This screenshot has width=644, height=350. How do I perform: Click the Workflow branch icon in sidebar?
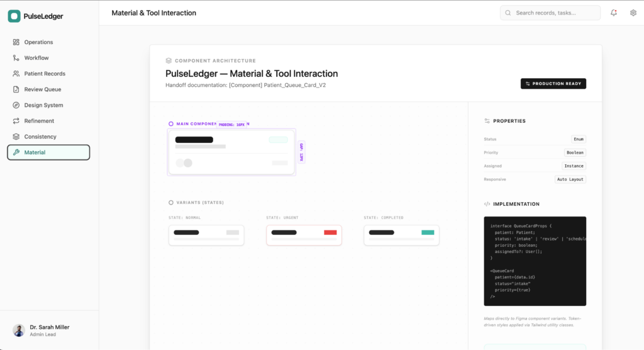(16, 58)
